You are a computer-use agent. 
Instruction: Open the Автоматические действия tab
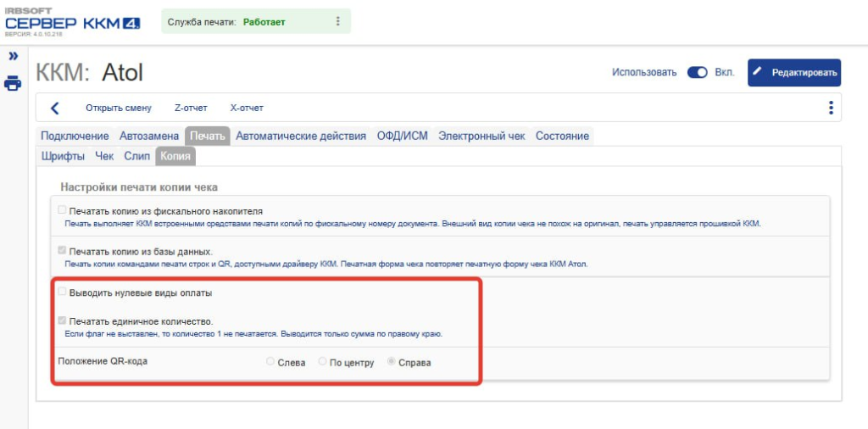coord(301,136)
